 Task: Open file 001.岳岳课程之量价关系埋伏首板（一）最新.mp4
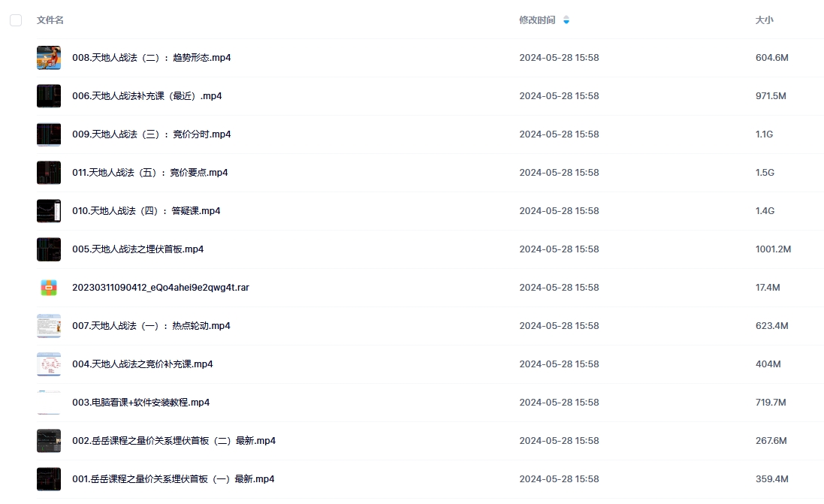[x=174, y=479]
